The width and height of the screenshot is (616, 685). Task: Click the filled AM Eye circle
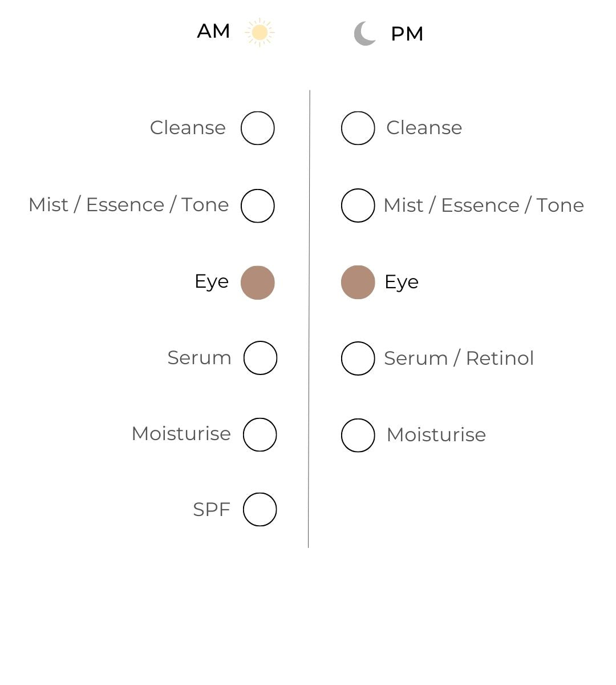point(258,283)
